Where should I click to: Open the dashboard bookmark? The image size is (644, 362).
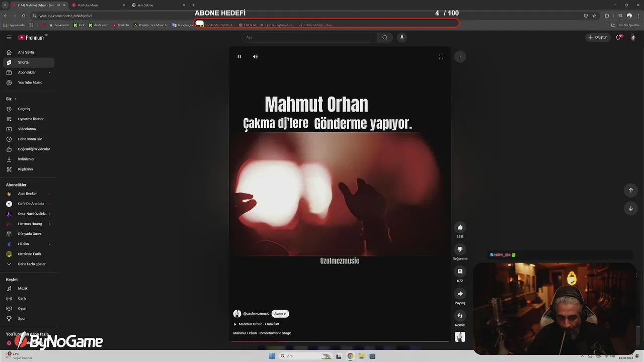pos(99,25)
